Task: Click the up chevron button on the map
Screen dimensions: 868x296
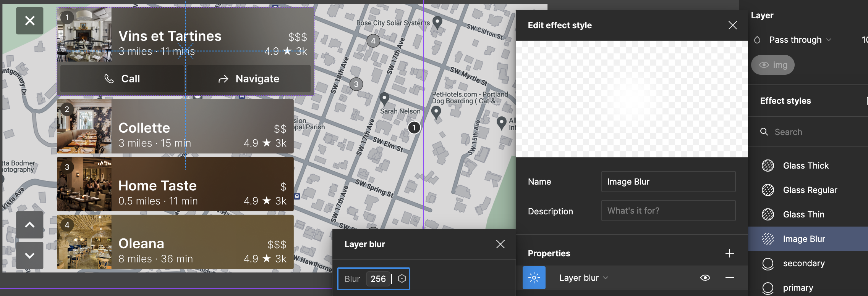Action: point(30,225)
